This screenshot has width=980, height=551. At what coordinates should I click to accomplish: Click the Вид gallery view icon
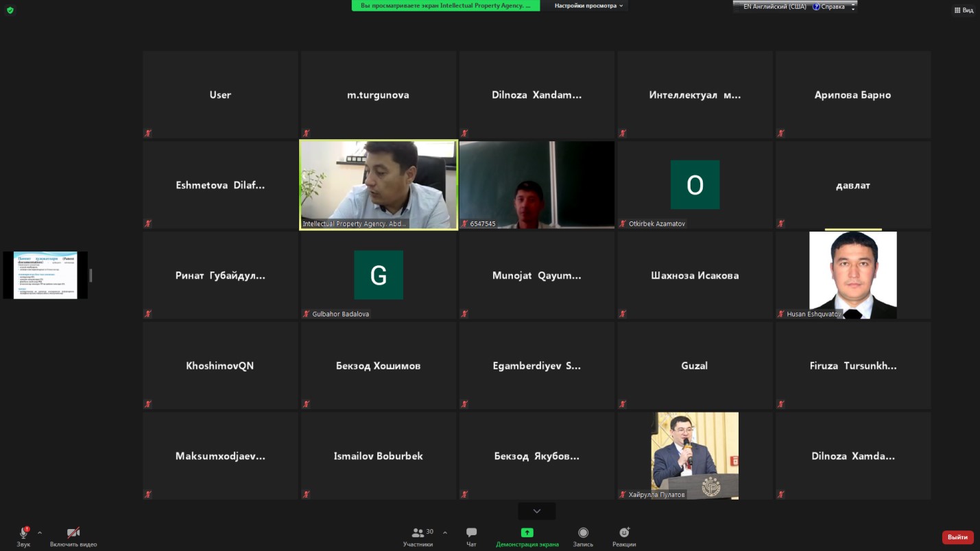[x=964, y=10]
